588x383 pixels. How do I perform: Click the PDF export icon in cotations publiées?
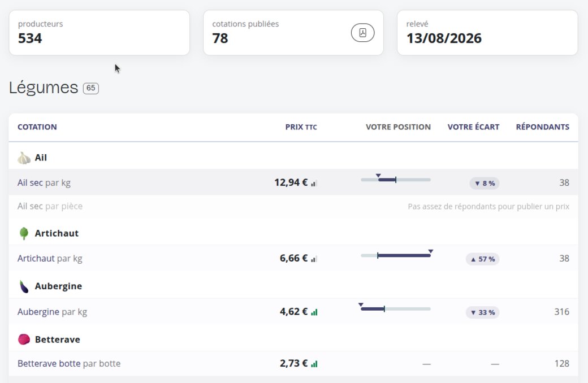point(362,33)
